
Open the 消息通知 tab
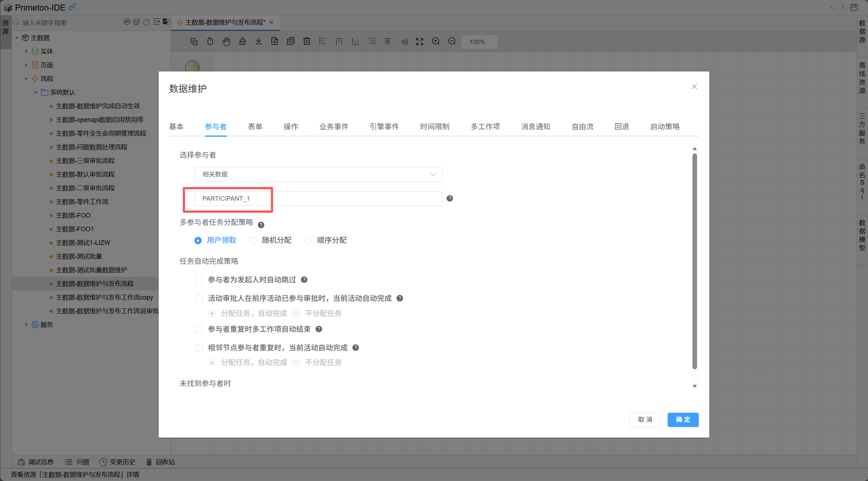[x=535, y=126]
